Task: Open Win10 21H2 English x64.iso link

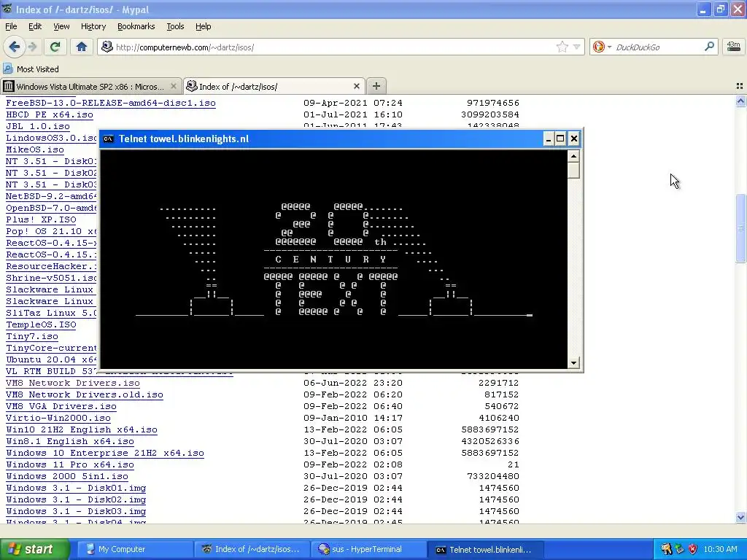Action: pyautogui.click(x=82, y=429)
